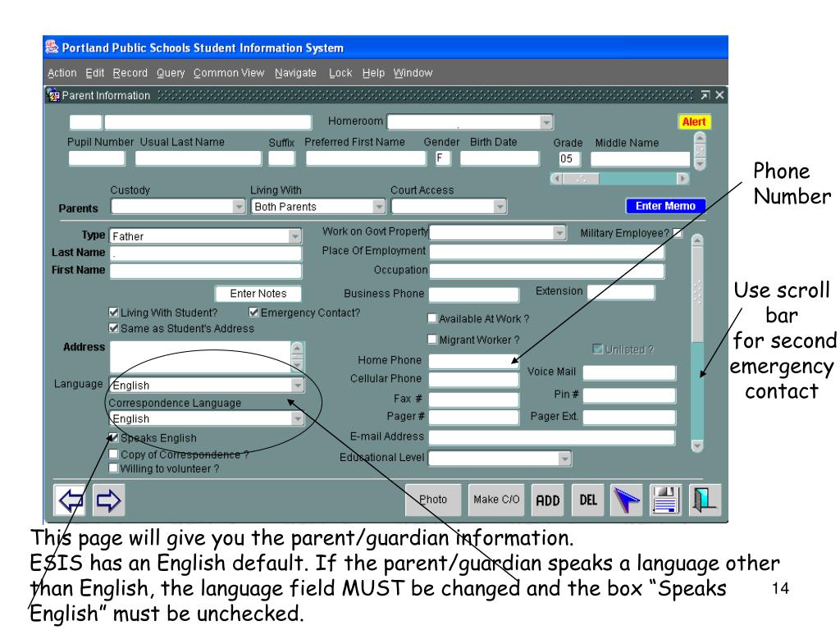
Task: Click the parent scrollbar down arrow
Action: pyautogui.click(x=697, y=445)
